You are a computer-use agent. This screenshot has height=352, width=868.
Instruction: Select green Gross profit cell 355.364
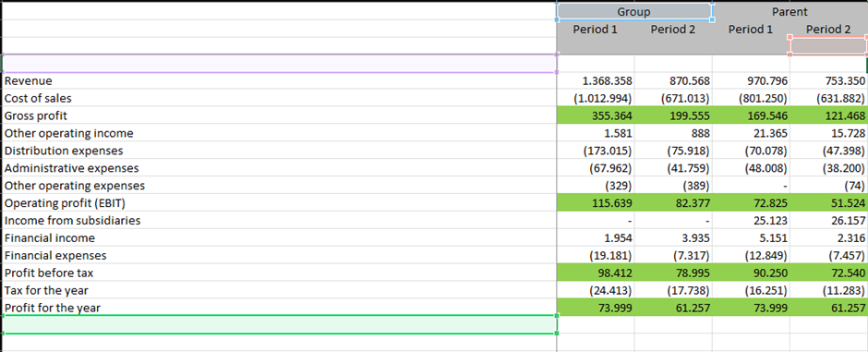[x=596, y=115]
